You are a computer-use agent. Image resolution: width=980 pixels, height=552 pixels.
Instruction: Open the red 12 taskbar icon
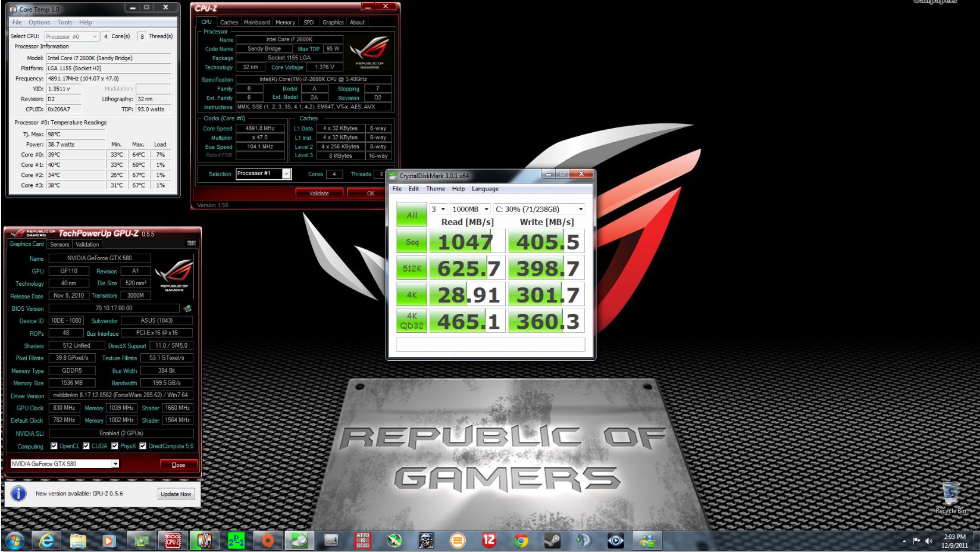pos(489,541)
